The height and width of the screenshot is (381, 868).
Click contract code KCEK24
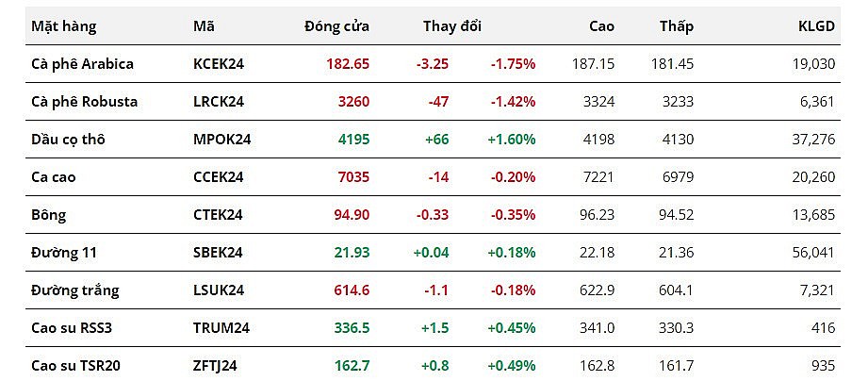tap(219, 64)
